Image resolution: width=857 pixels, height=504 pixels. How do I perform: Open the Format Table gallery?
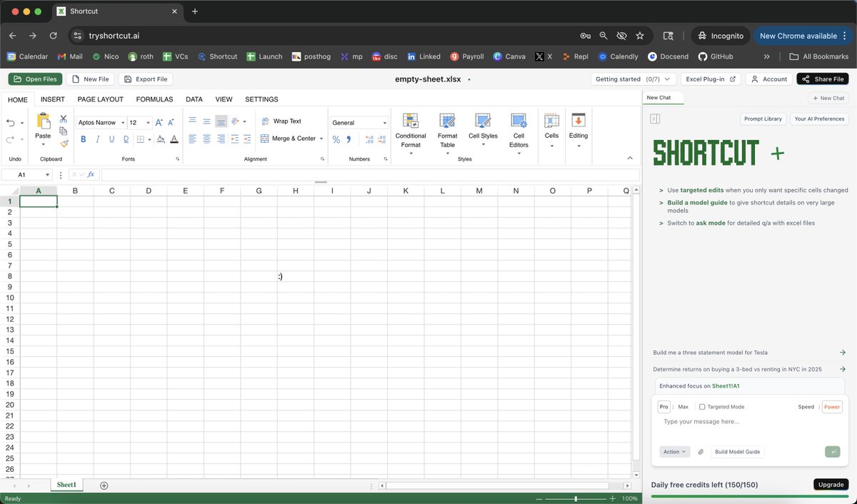point(447,133)
